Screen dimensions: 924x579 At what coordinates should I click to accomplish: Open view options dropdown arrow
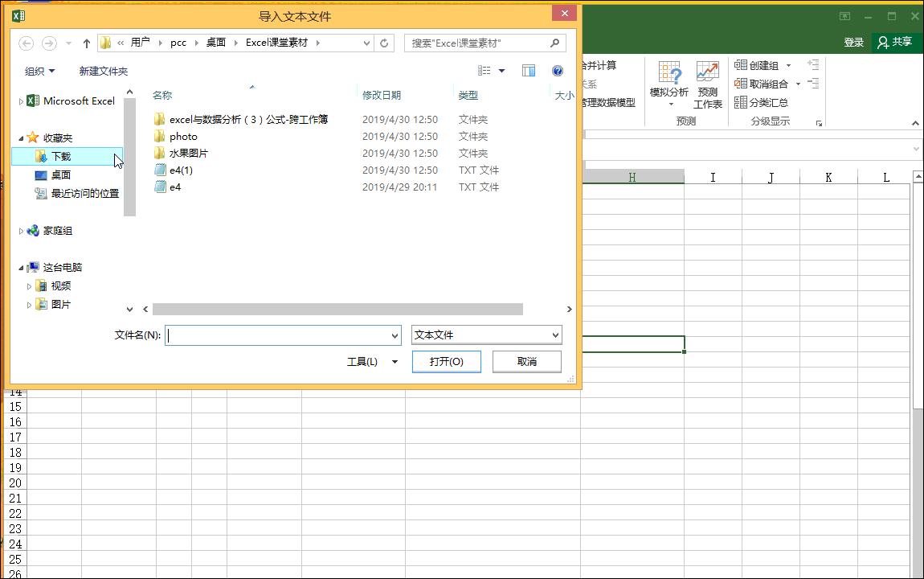tap(501, 71)
